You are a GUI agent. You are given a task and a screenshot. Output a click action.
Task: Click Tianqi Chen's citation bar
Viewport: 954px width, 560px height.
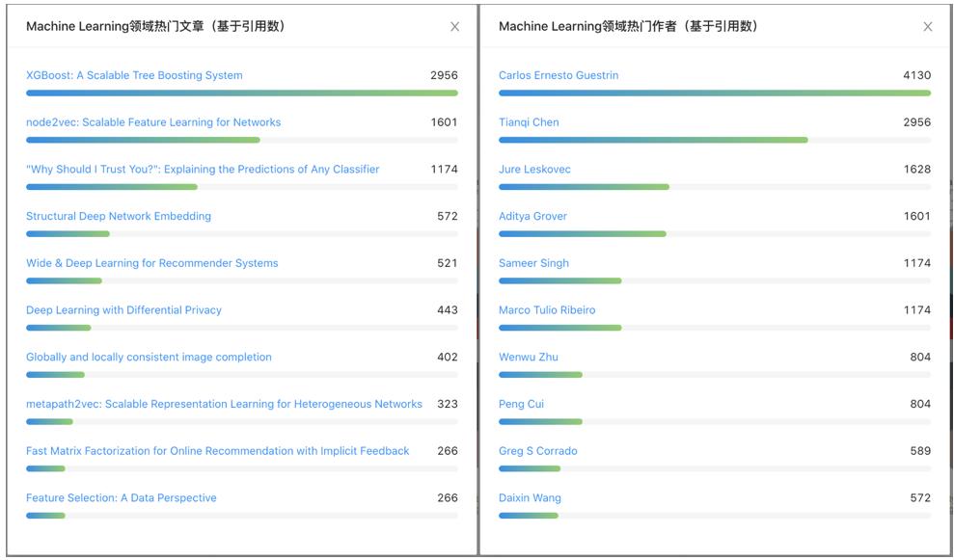(715, 140)
